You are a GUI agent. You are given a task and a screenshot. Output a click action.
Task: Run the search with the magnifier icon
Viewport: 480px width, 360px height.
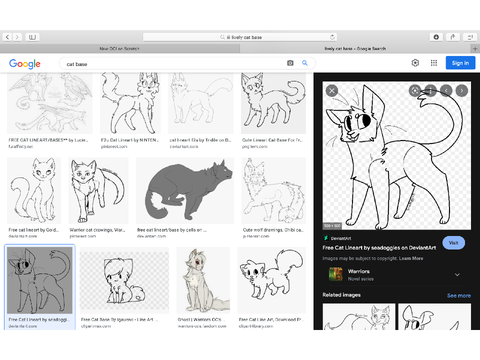click(x=305, y=63)
